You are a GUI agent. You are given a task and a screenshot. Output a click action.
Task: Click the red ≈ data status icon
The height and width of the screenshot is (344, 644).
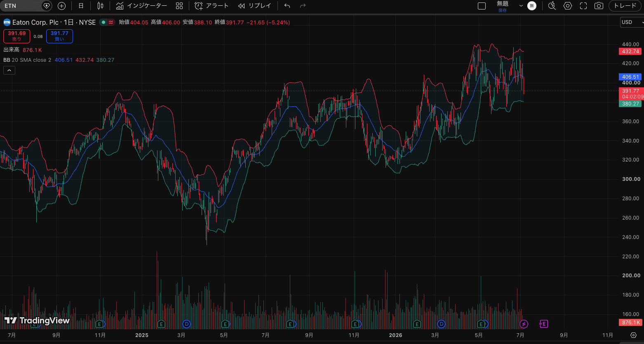coord(111,22)
